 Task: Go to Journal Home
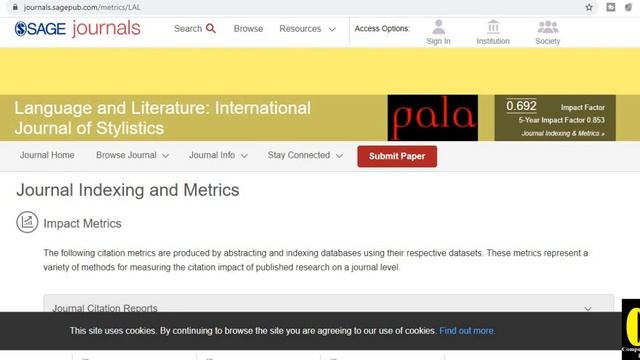[x=47, y=155]
